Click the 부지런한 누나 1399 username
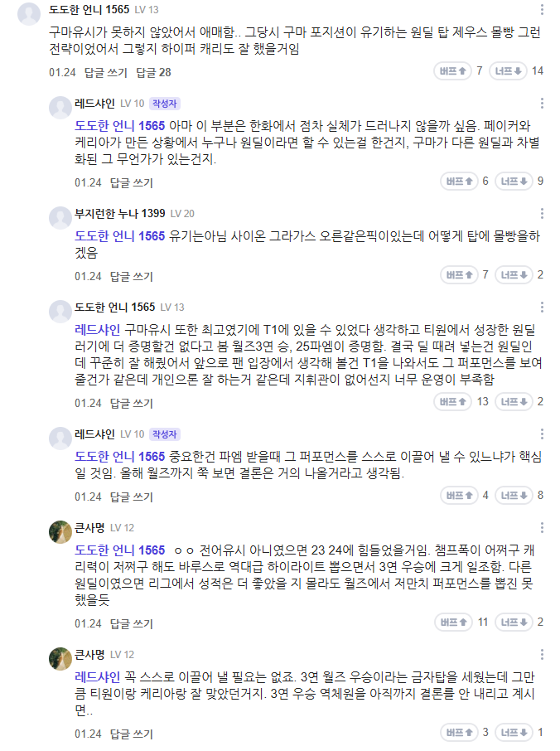Screen dimensions: 560x751 point(119,213)
